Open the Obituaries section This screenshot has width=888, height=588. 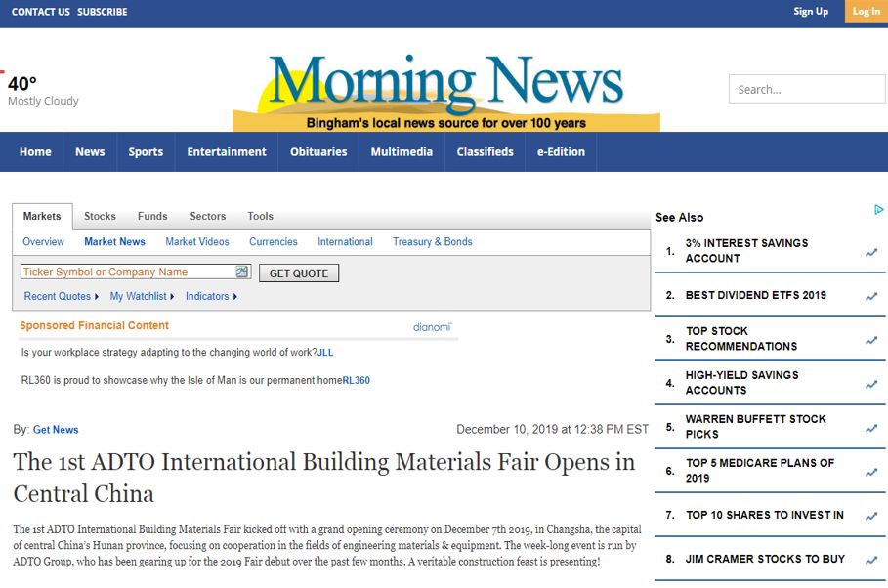pyautogui.click(x=318, y=151)
